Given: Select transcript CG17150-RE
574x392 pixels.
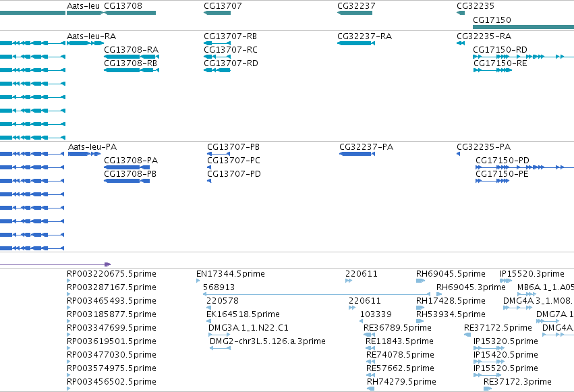Looking at the screenshot, I should pyautogui.click(x=500, y=63).
